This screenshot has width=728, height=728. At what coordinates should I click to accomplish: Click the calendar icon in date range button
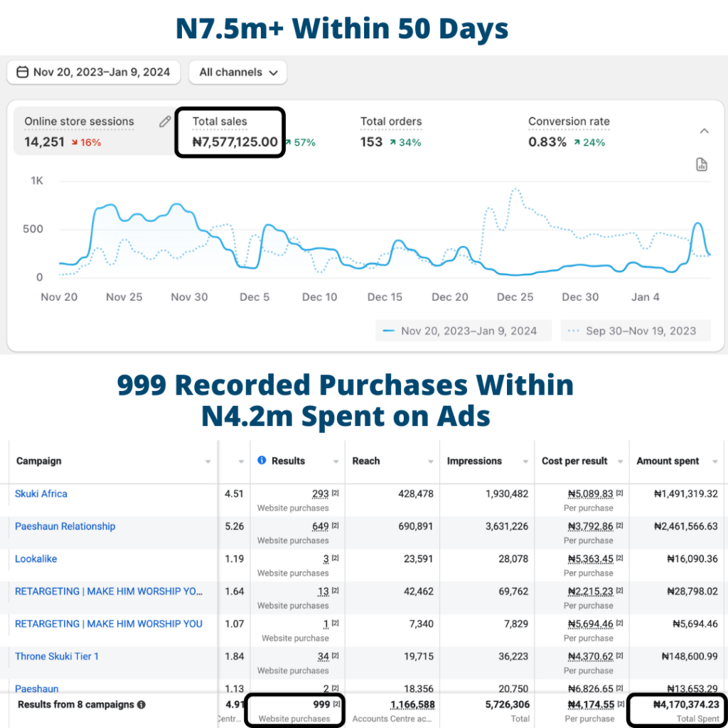point(22,72)
